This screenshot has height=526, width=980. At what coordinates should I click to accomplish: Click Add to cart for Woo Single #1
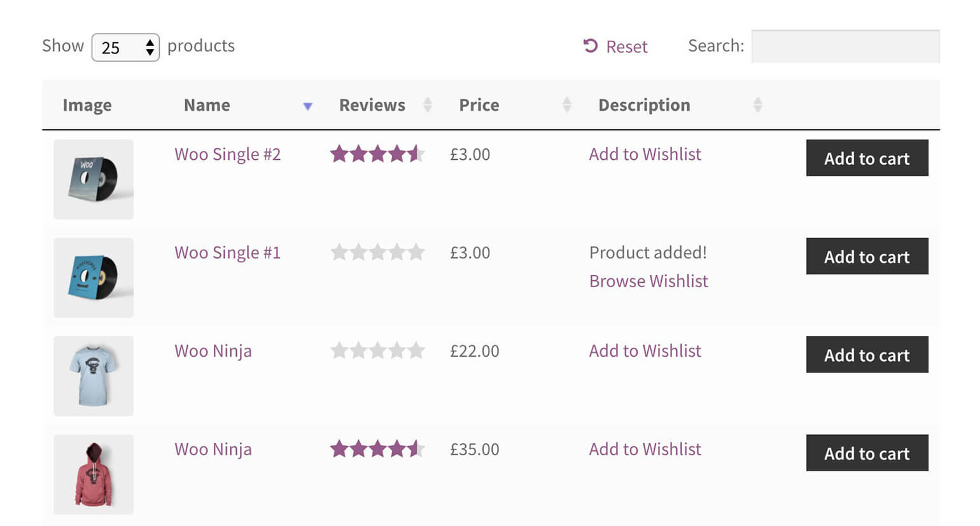[867, 256]
